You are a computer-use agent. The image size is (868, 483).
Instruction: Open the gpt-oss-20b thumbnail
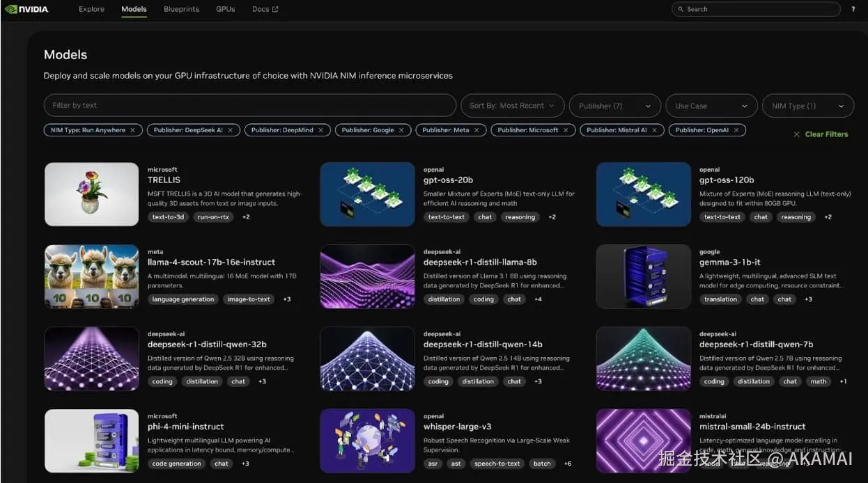[x=367, y=194]
